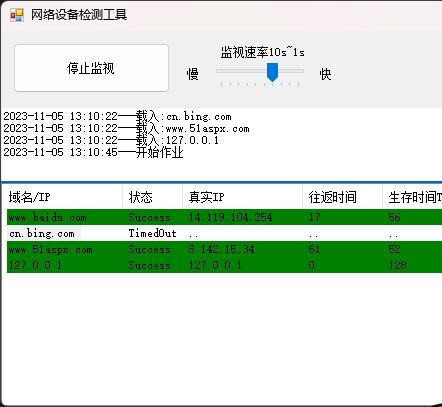The height and width of the screenshot is (407, 442).
Task: Select the www.51aspx.com row
Action: pos(224,249)
